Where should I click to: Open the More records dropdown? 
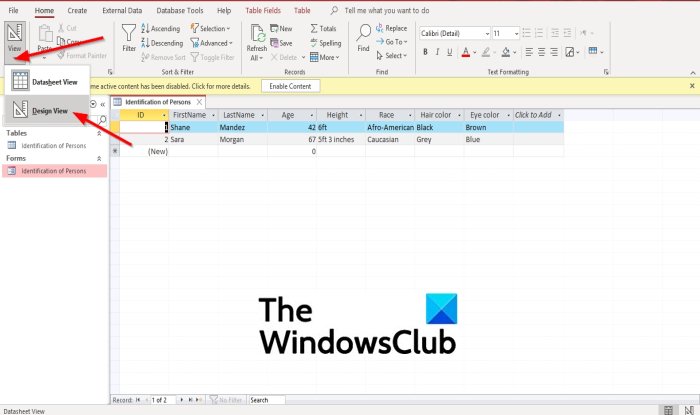pos(325,57)
